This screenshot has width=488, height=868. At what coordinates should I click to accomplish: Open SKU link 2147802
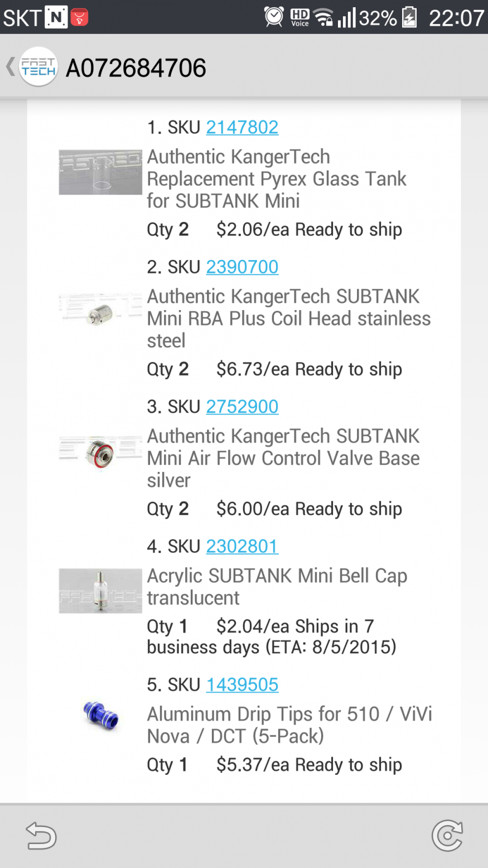pos(242,127)
